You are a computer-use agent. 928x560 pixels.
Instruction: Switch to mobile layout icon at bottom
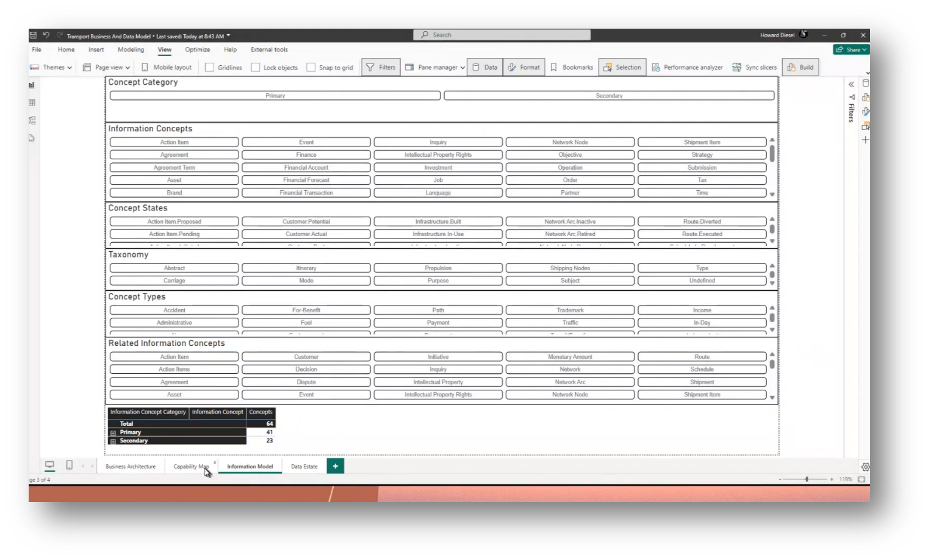click(x=70, y=465)
